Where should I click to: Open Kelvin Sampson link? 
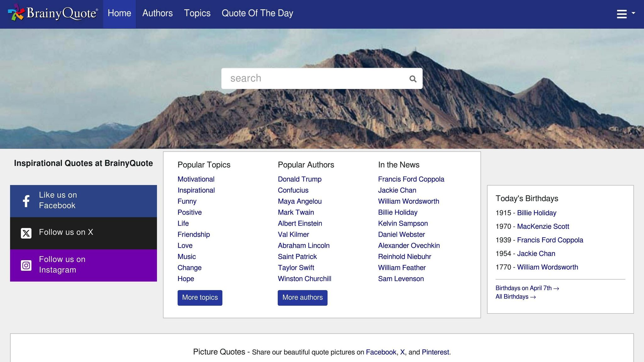pos(403,223)
